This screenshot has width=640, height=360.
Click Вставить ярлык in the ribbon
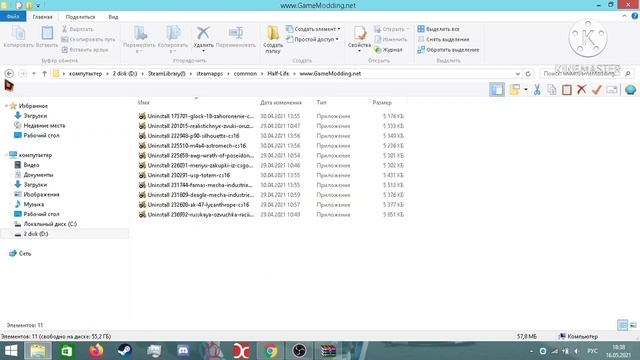click(x=85, y=50)
